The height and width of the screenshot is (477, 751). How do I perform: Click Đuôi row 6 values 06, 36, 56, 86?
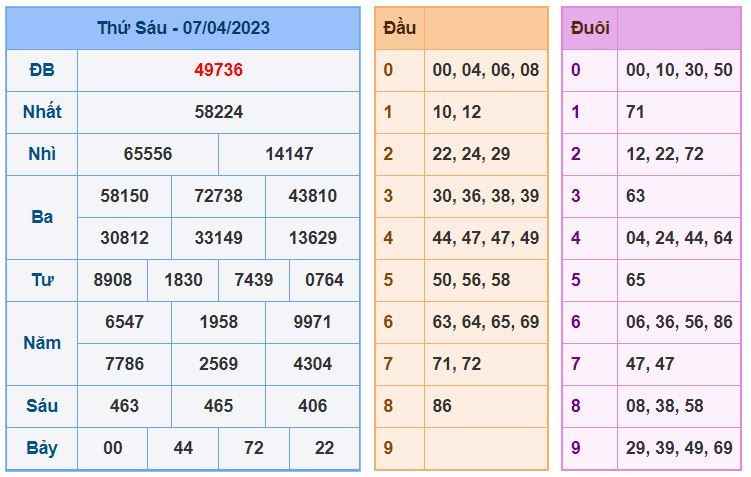point(679,322)
